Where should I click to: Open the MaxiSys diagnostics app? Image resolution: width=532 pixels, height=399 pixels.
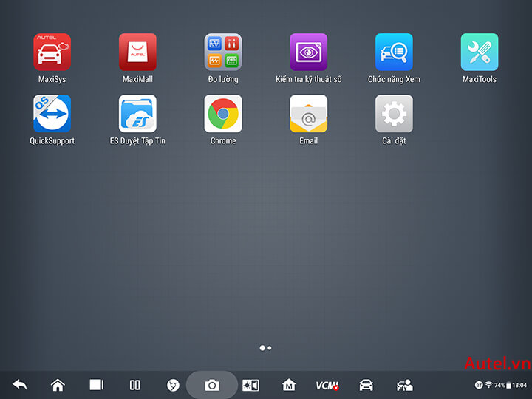(52, 52)
